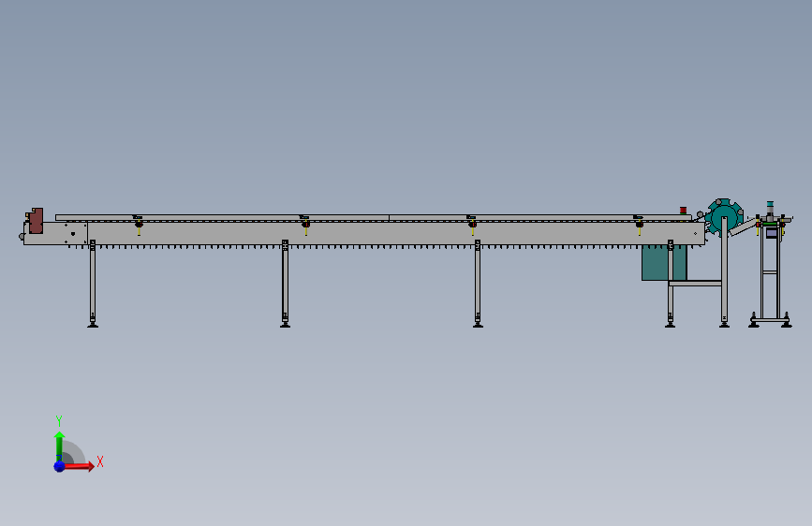Select the brown motor block at conveyor's left end
812x526 pixels.
(36, 221)
